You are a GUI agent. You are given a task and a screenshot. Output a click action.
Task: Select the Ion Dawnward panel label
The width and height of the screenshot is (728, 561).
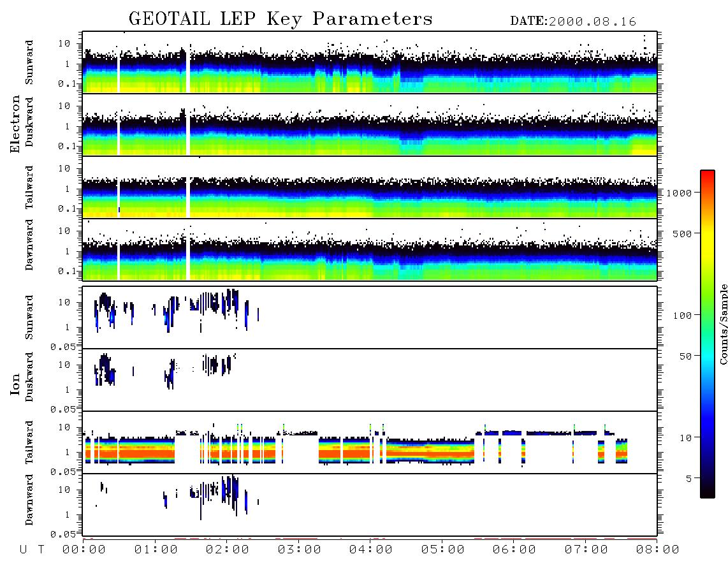tap(29, 500)
